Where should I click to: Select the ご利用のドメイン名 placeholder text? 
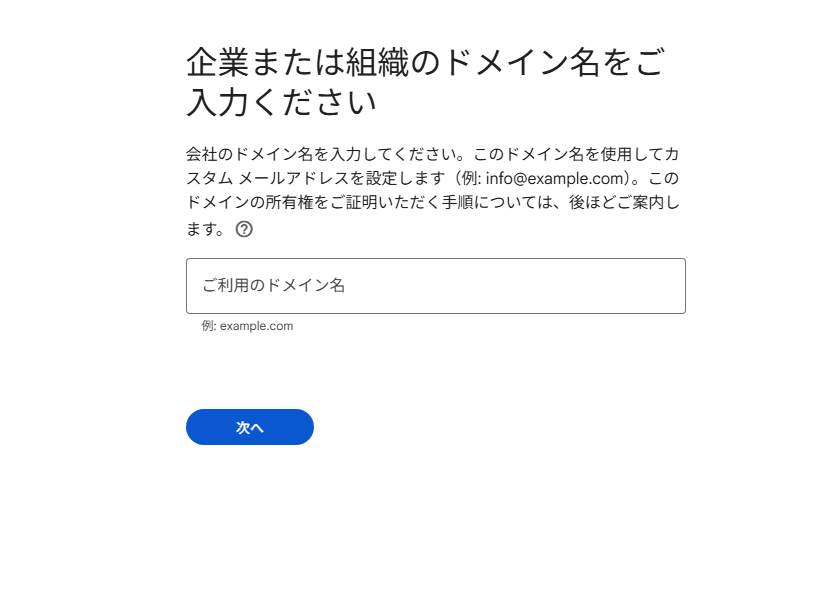(274, 286)
